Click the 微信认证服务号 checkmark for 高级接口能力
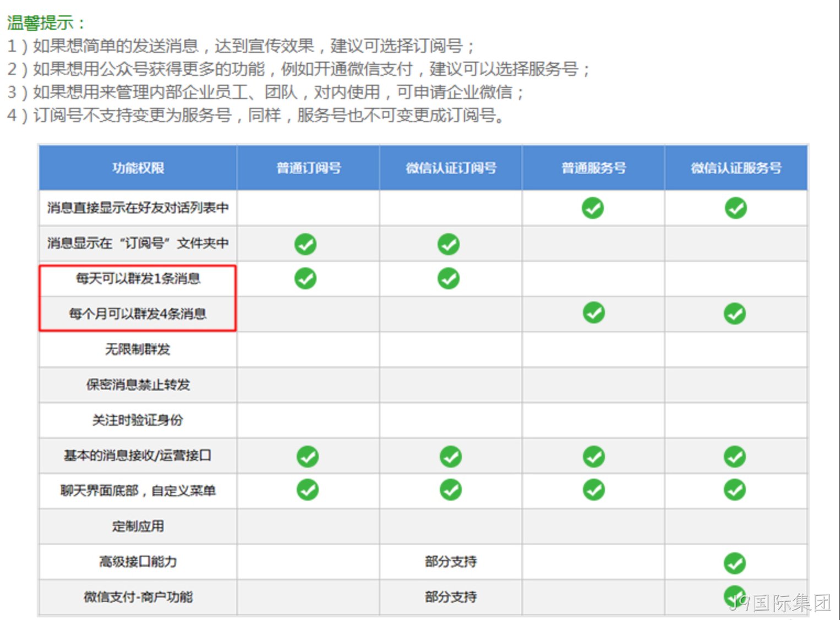Image resolution: width=840 pixels, height=620 pixels. [735, 563]
